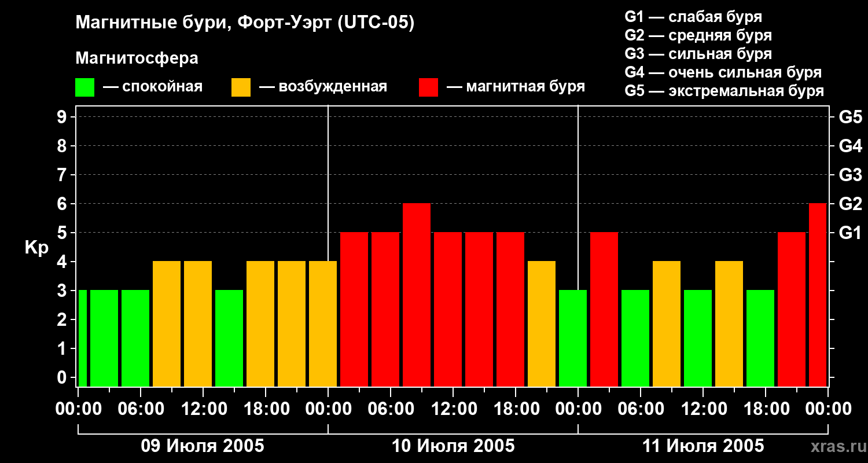Click the 'G1' label on the right axis

[851, 233]
